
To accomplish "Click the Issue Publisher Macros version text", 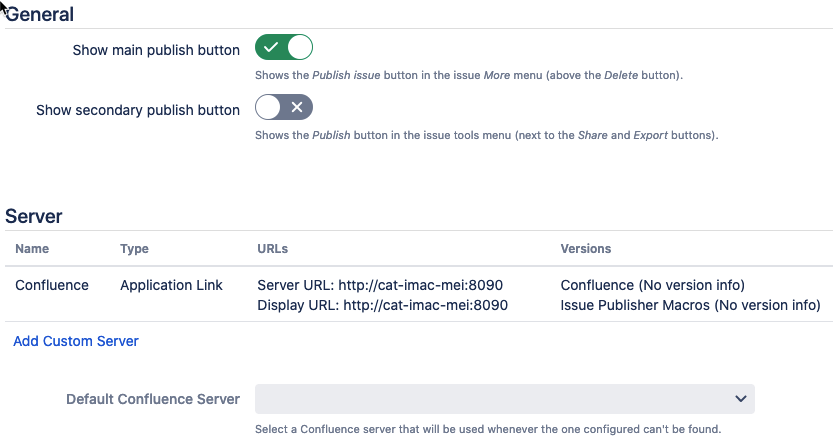I will tap(690, 305).
